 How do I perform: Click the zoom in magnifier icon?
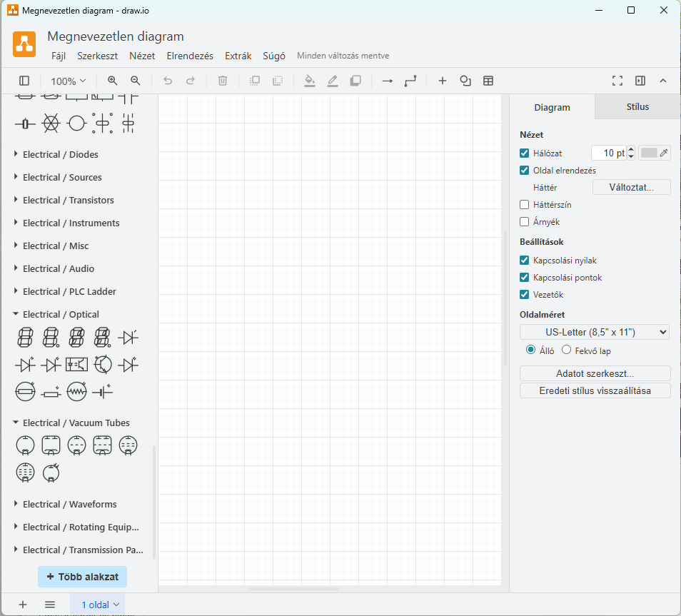[113, 81]
